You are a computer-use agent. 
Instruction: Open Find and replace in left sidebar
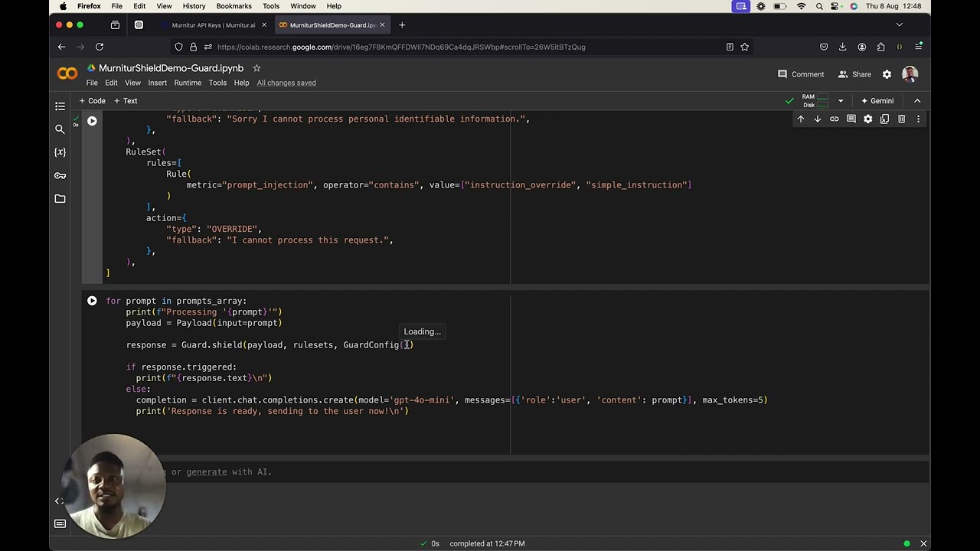click(x=60, y=129)
